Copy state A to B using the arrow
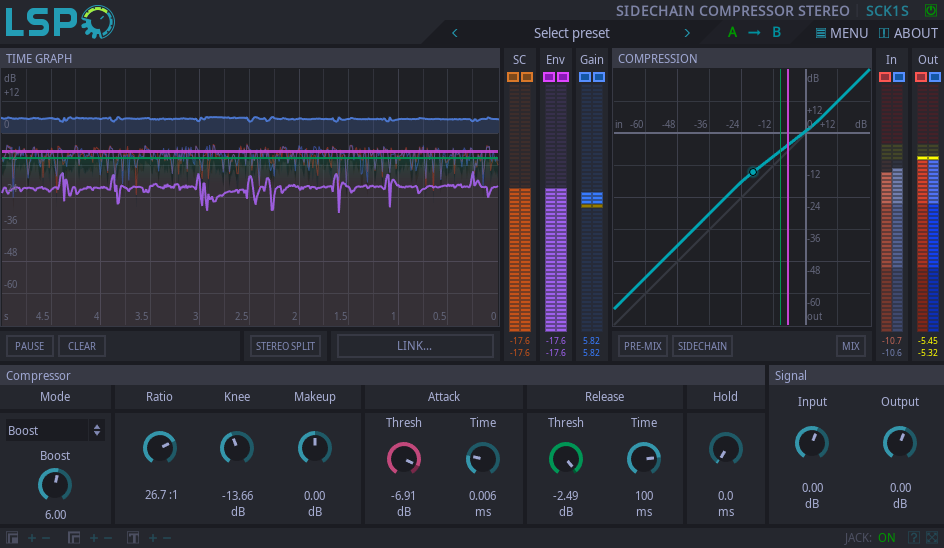 pyautogui.click(x=754, y=33)
